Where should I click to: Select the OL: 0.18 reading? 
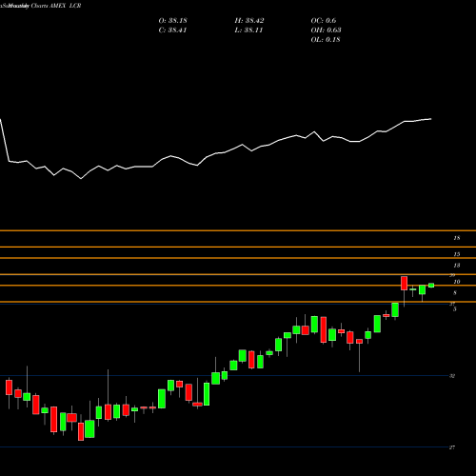coord(326,40)
